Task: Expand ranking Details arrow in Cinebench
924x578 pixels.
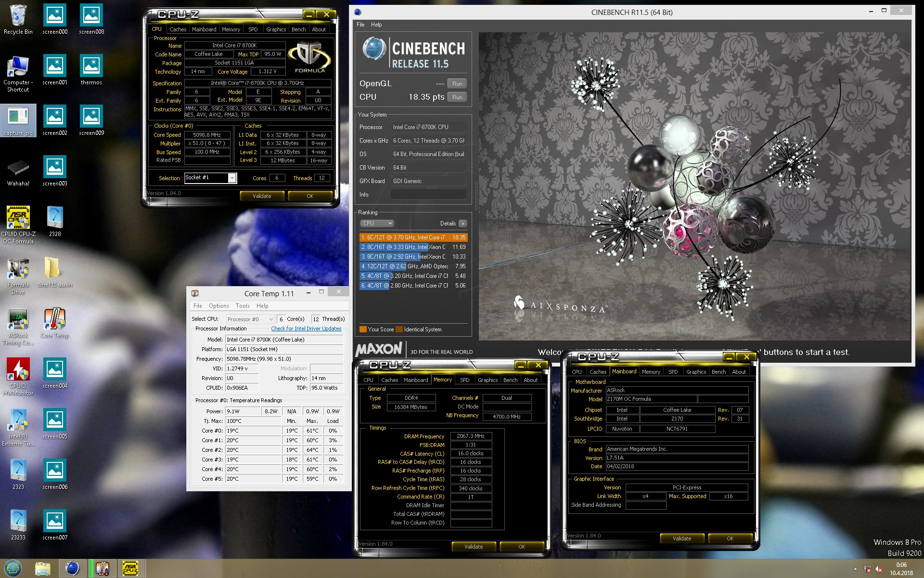Action: tap(462, 223)
